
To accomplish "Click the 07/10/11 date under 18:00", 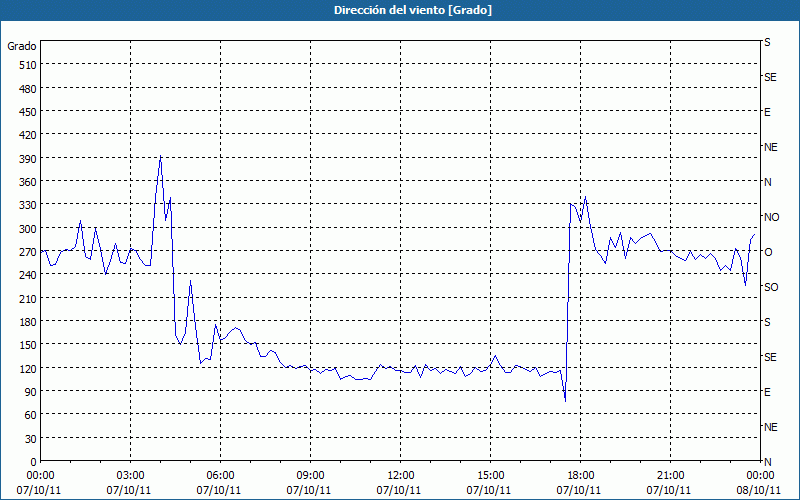I will coord(579,490).
